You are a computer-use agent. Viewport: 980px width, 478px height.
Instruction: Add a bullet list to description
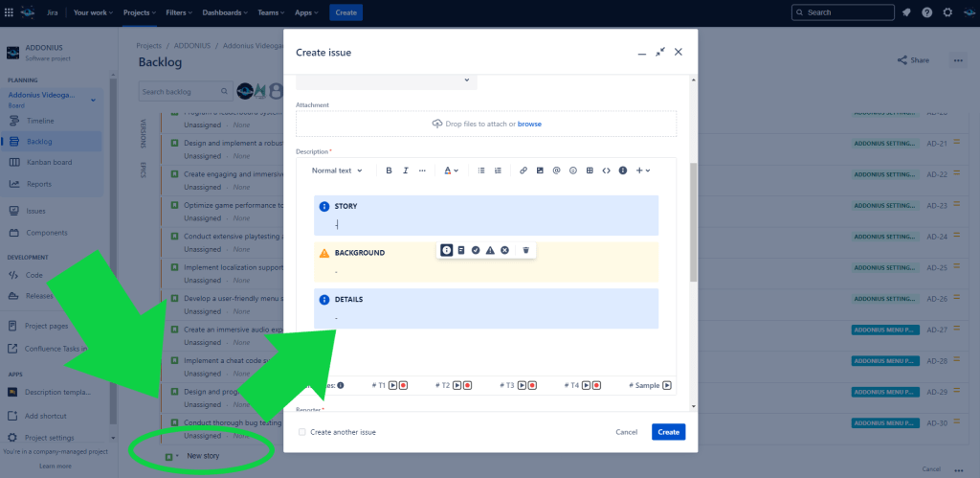click(480, 171)
